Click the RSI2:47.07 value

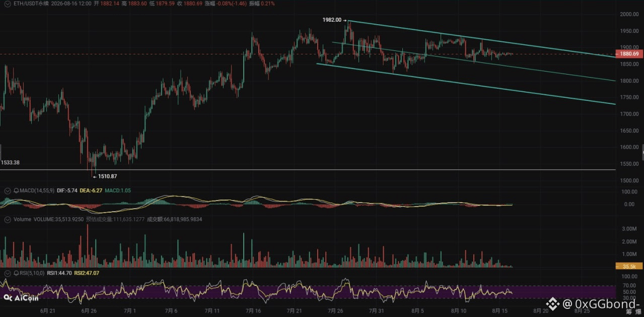pyautogui.click(x=87, y=273)
